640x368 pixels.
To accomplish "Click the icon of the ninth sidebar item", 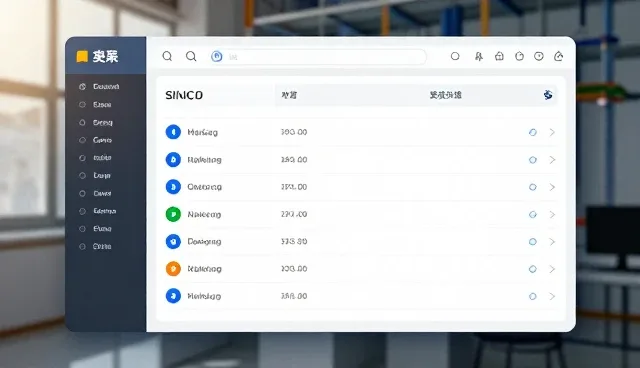I will (x=82, y=229).
